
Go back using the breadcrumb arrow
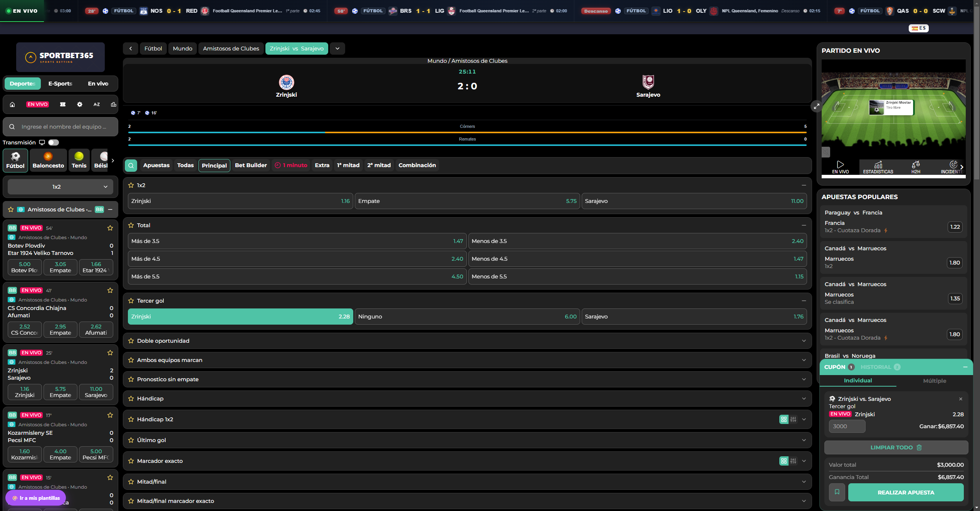click(131, 49)
